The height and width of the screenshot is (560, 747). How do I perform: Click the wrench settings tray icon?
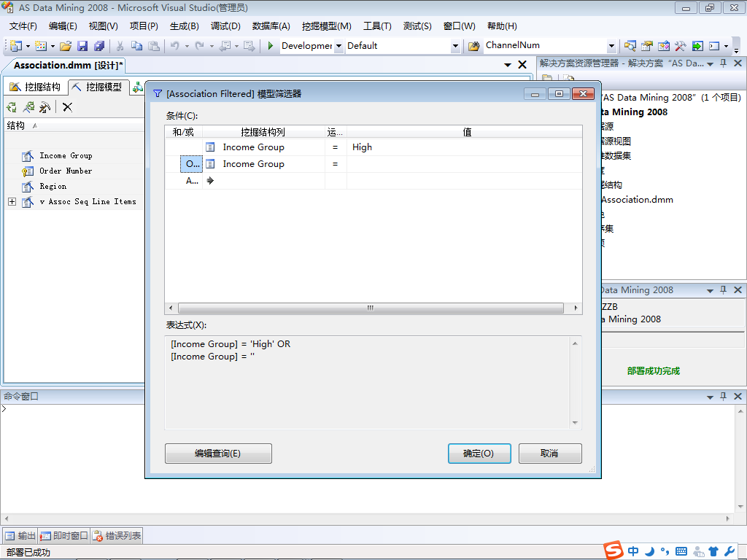click(x=729, y=551)
